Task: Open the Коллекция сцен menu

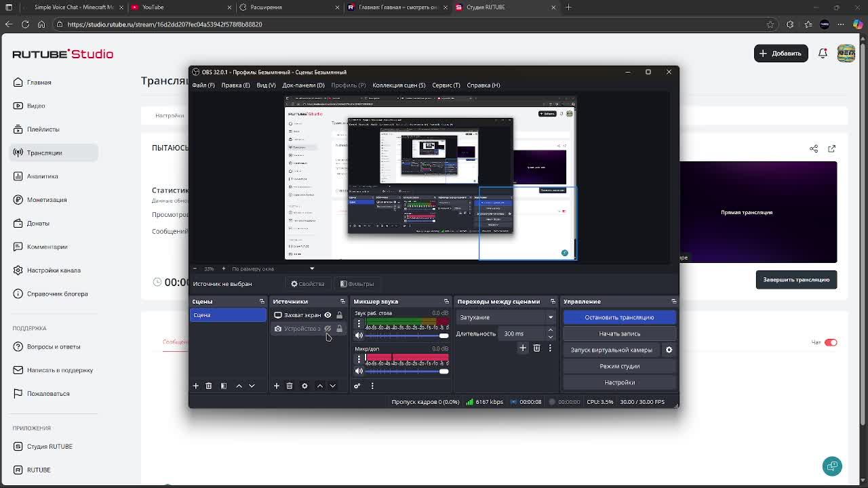Action: click(399, 85)
